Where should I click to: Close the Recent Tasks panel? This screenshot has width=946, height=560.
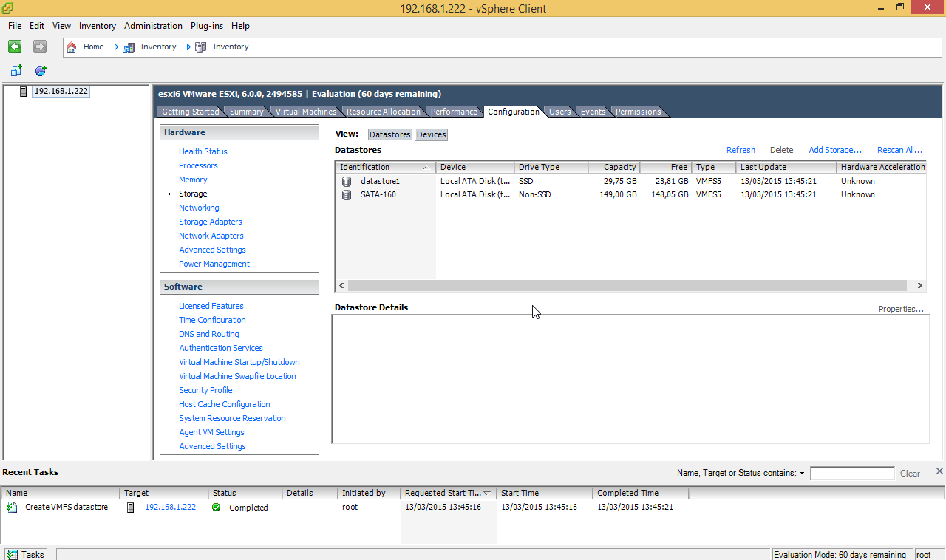pos(939,471)
